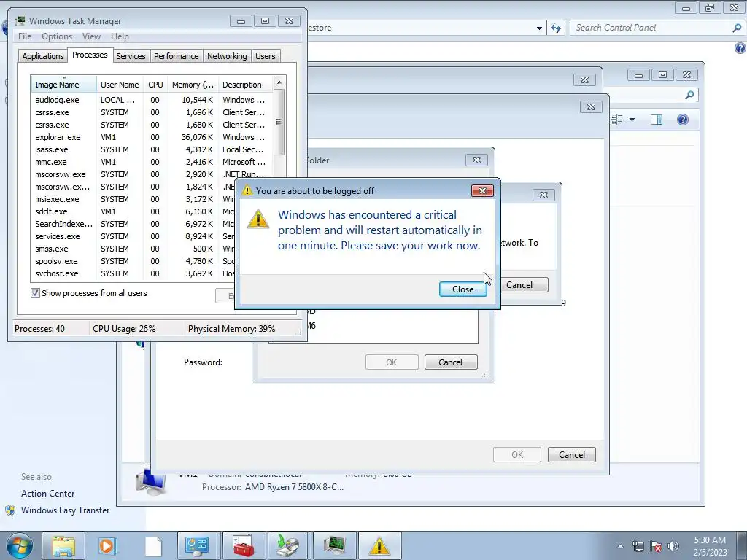Click the Task Manager title bar icon
747x560 pixels.
tap(20, 21)
